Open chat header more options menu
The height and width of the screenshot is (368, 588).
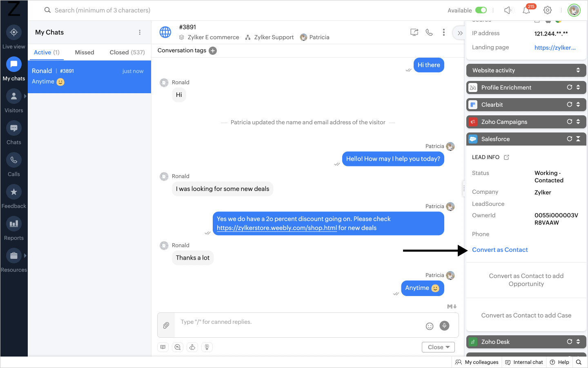(444, 32)
